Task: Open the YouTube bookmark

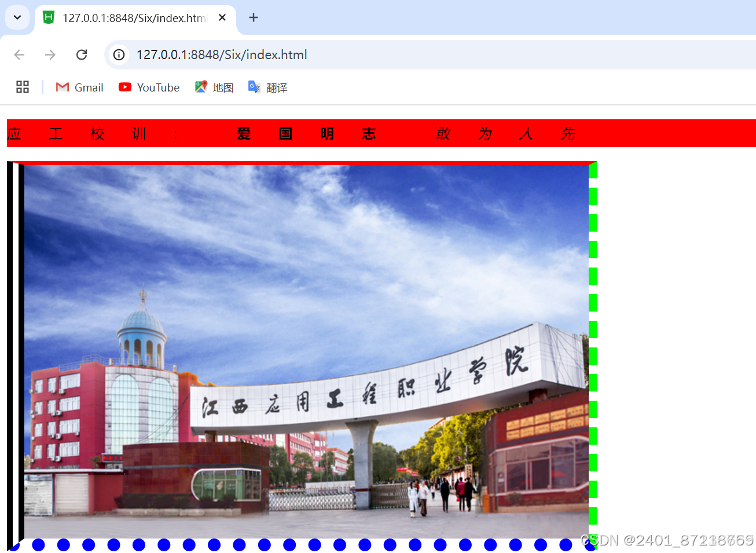Action: tap(149, 87)
